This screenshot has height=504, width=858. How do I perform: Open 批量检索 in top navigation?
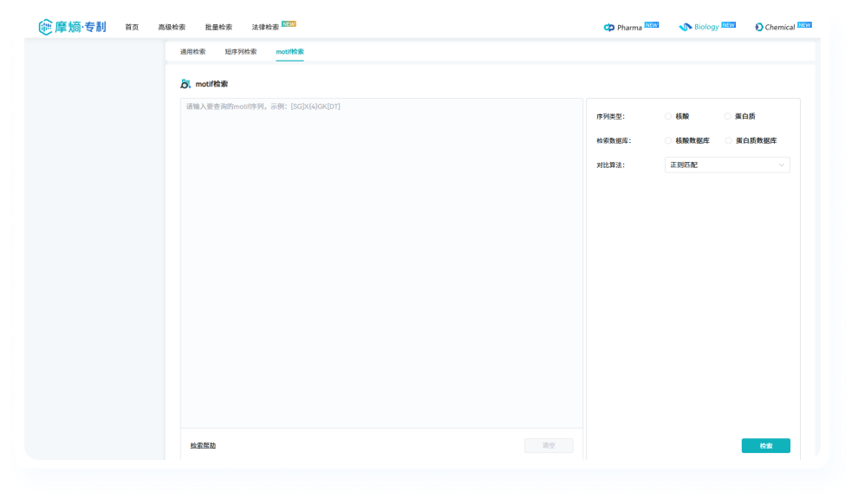pyautogui.click(x=218, y=28)
